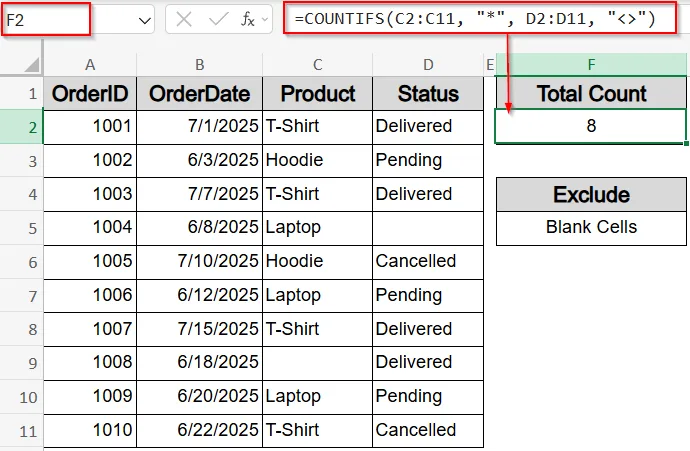Click the Status header cell
The height and width of the screenshot is (451, 690).
coord(428,93)
